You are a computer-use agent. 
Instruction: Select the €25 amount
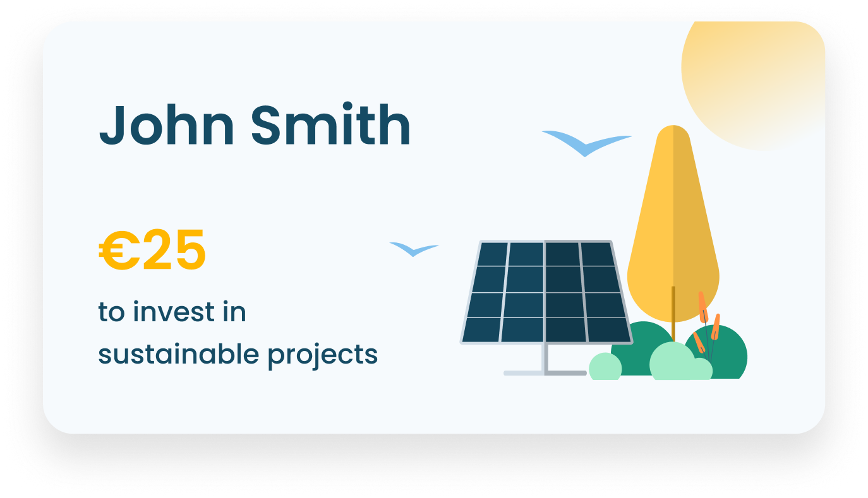pyautogui.click(x=152, y=251)
